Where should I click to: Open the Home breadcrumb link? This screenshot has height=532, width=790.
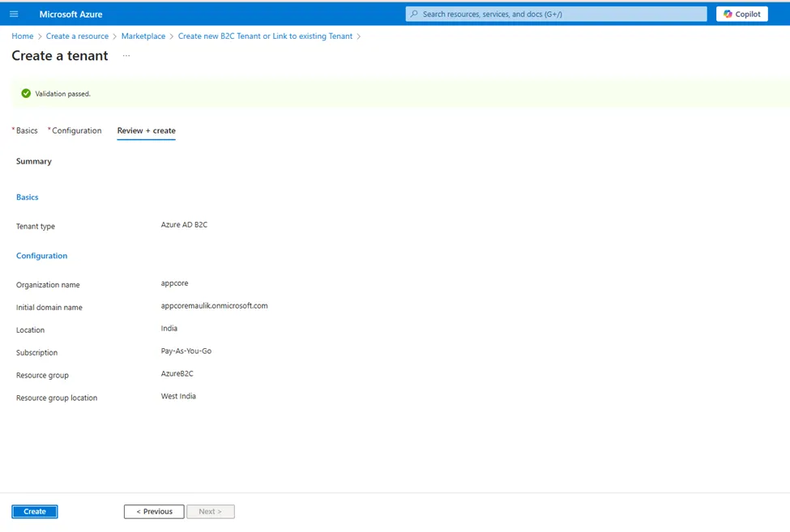click(x=22, y=36)
